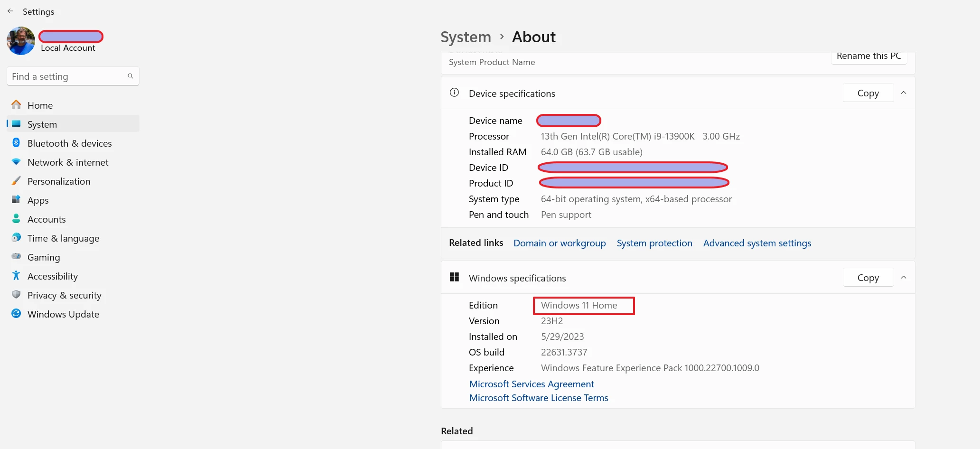The image size is (980, 449).
Task: Open Domain or workgroup link
Action: click(x=560, y=243)
